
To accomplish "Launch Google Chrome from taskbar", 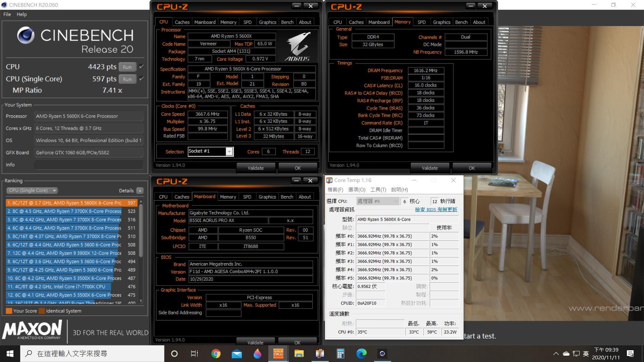I will coord(216,354).
